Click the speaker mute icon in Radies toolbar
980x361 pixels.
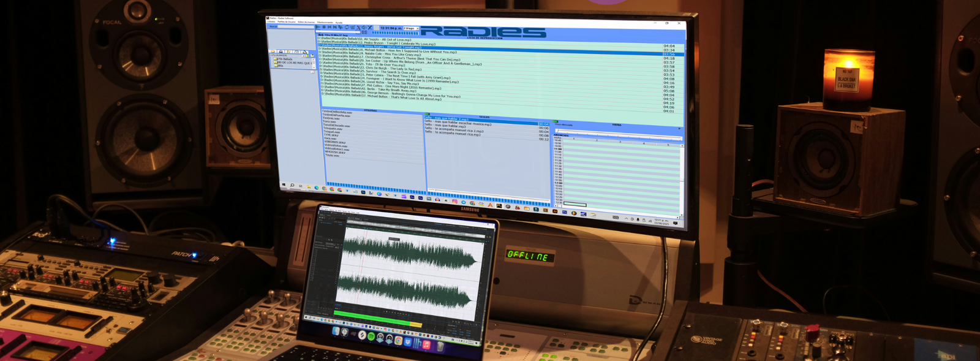(x=364, y=28)
